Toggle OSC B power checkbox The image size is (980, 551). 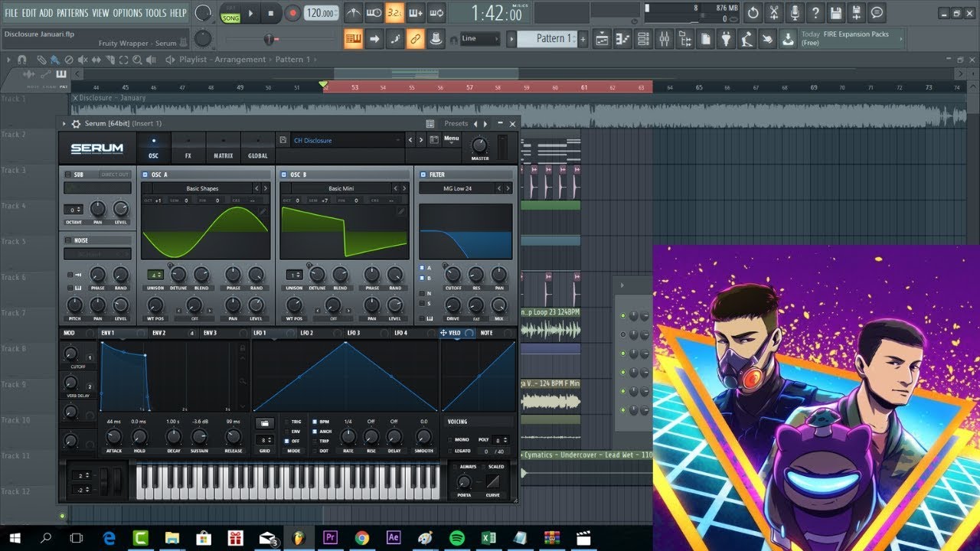pyautogui.click(x=284, y=174)
